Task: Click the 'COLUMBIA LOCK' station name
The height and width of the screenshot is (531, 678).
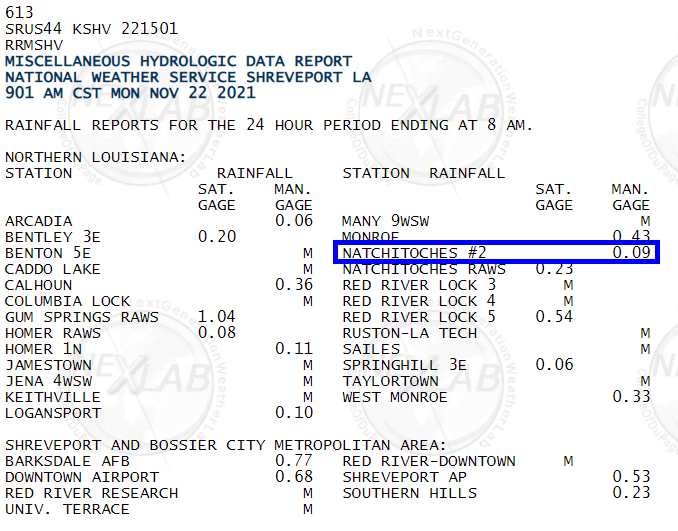Action: [67, 301]
